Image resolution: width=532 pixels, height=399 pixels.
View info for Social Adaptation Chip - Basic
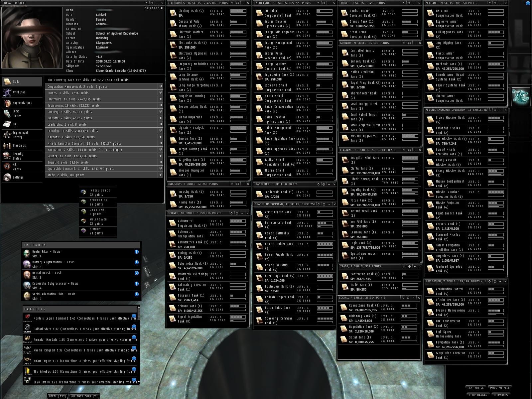coord(137,294)
